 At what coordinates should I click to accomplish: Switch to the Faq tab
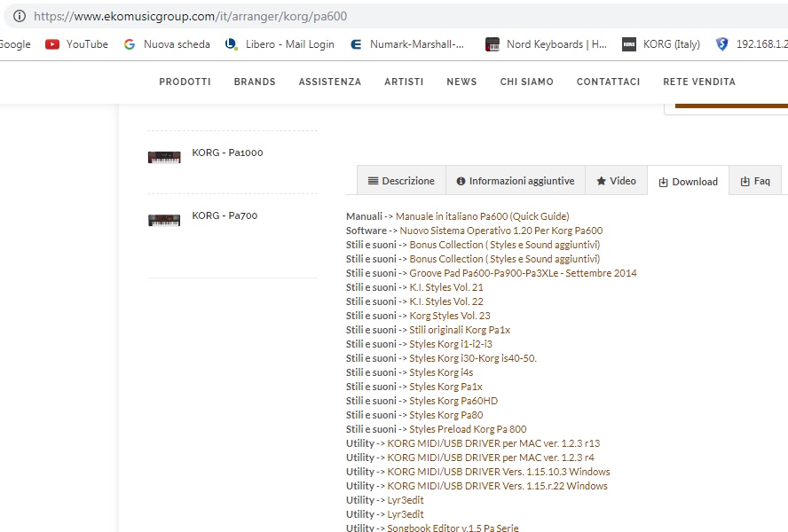(755, 181)
